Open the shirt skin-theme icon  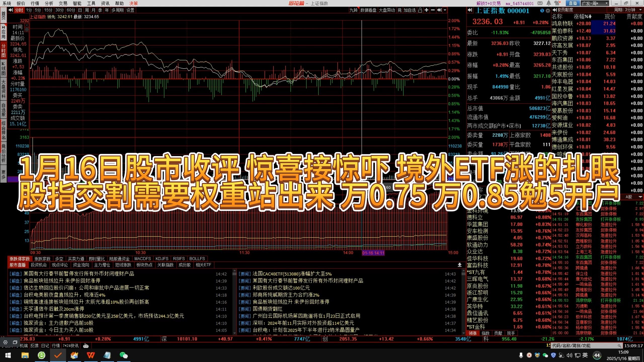tap(557, 3)
